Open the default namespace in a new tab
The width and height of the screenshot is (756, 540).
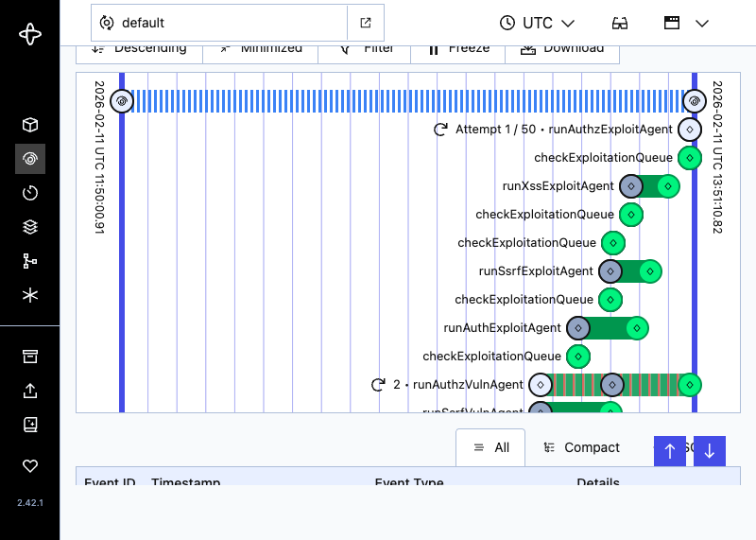pos(366,23)
